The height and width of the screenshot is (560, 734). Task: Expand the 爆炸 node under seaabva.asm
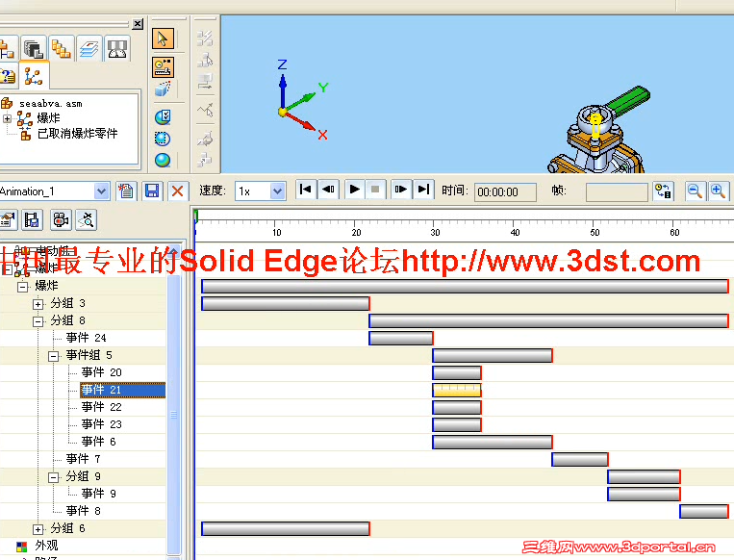(7, 118)
